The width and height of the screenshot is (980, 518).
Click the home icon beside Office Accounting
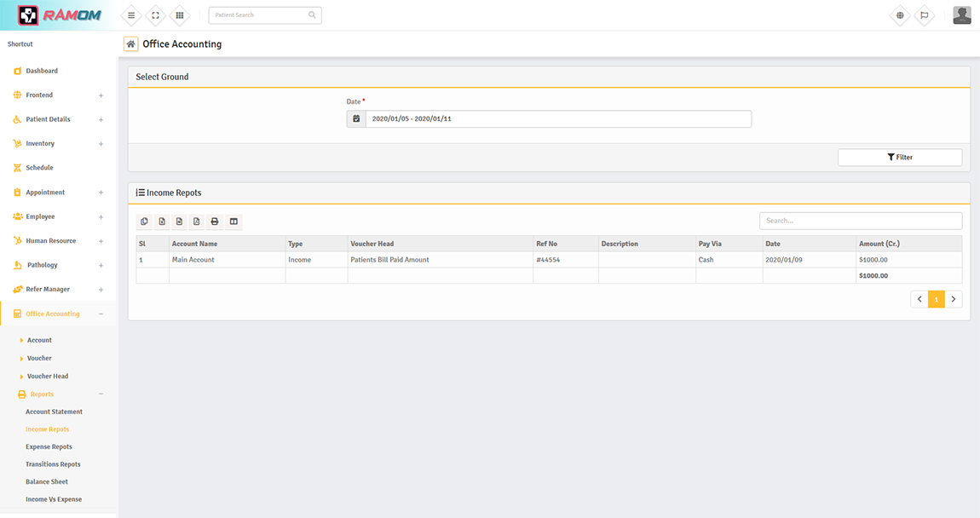(130, 44)
